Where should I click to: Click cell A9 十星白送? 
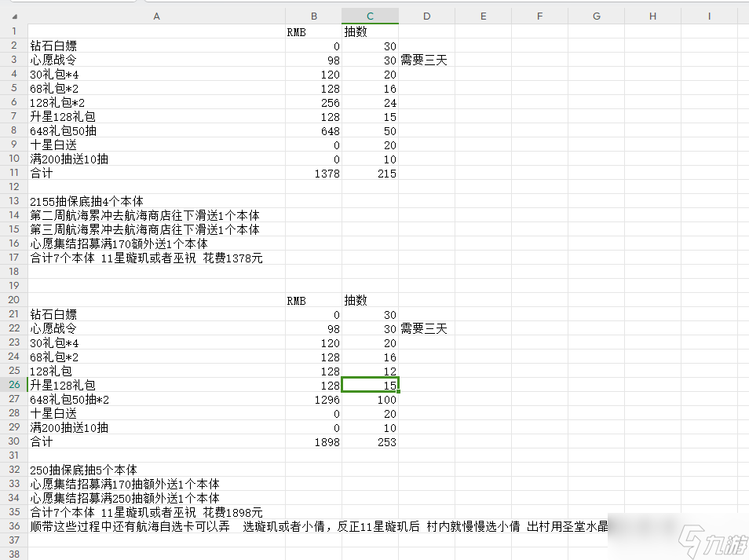tap(157, 145)
